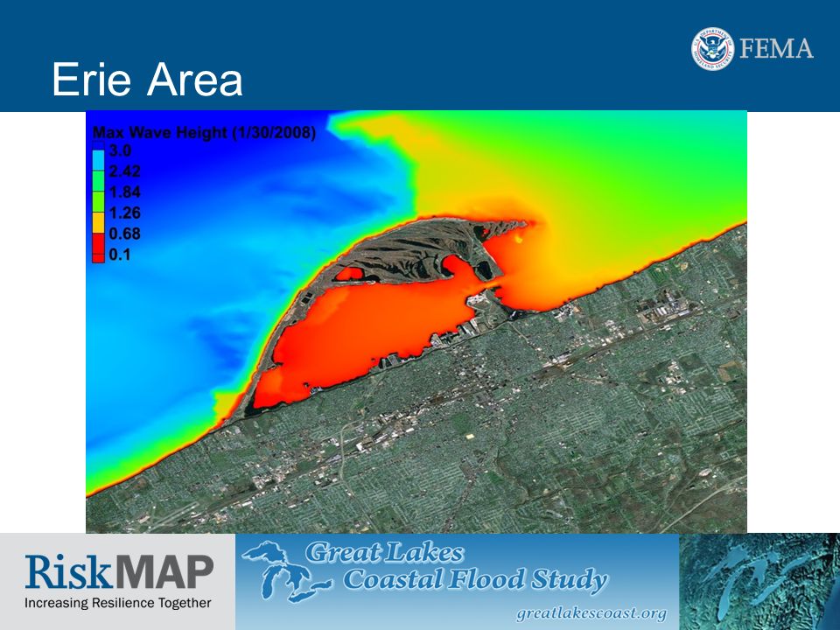Click the Great Lakes satellite thumbnail

[759, 582]
